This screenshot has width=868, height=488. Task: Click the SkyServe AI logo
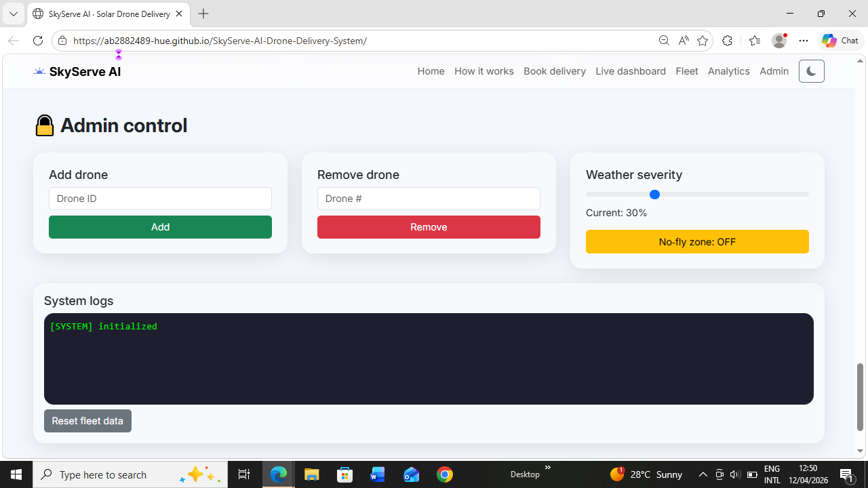77,71
